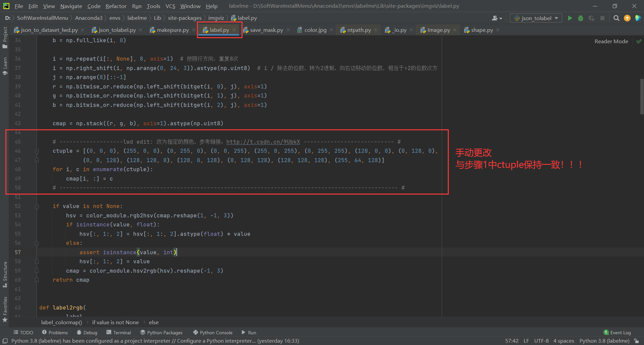The height and width of the screenshot is (345, 644).
Task: Select 'if value is not None' breadcrumb
Action: click(115, 322)
